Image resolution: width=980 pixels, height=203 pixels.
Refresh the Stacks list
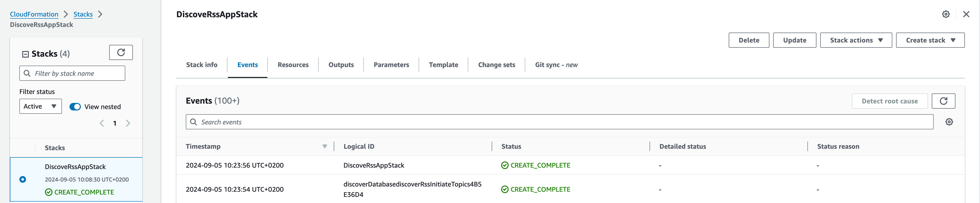[x=121, y=52]
